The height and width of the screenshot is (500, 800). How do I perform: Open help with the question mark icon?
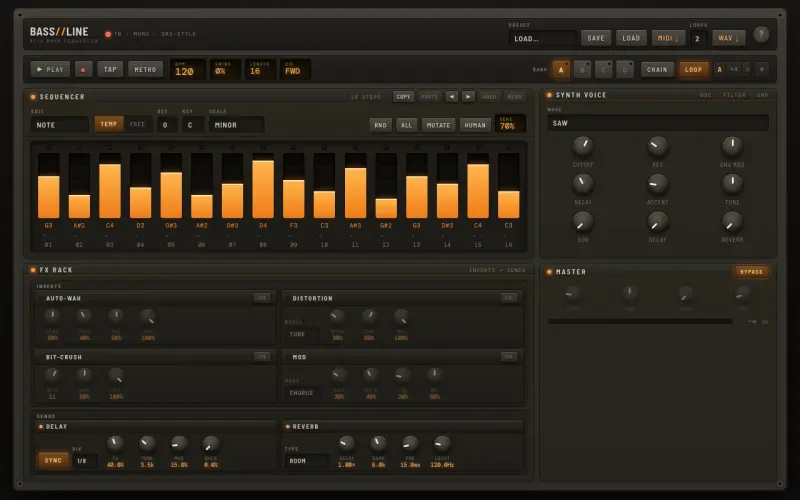pos(761,35)
